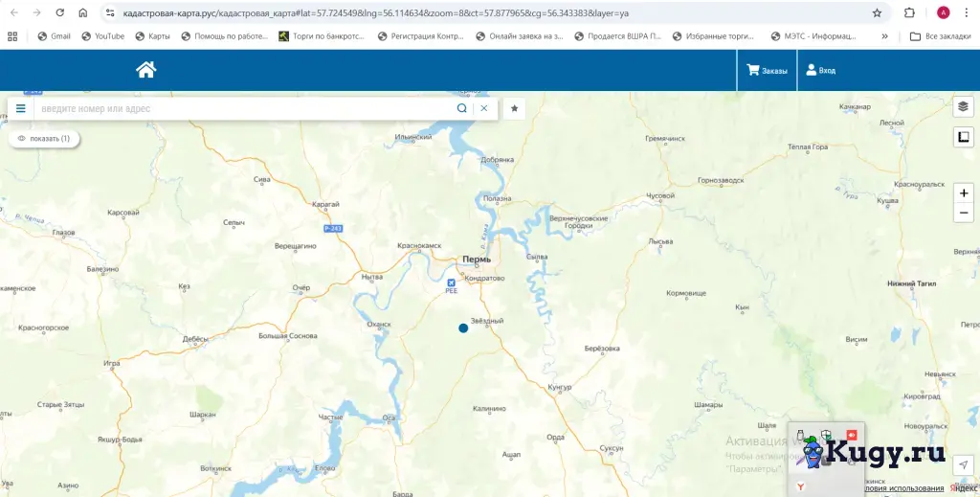Open Онлайн заявка bookmark
The image size is (980, 497).
[520, 36]
